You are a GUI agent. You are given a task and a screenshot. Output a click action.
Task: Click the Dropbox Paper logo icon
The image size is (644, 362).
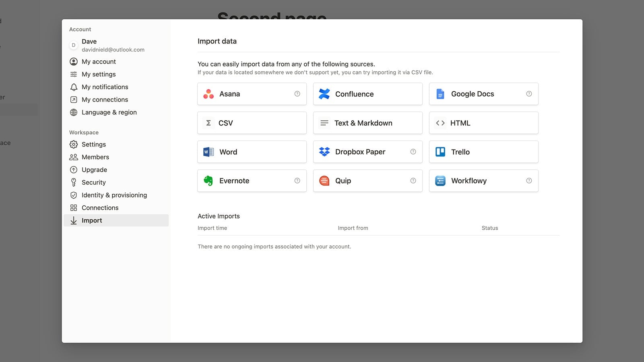click(324, 152)
